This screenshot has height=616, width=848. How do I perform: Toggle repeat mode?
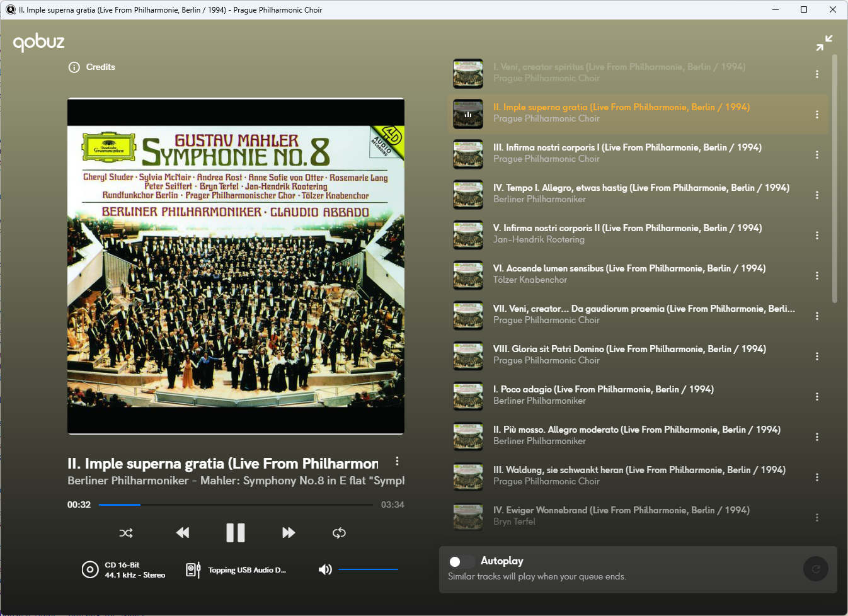point(339,533)
